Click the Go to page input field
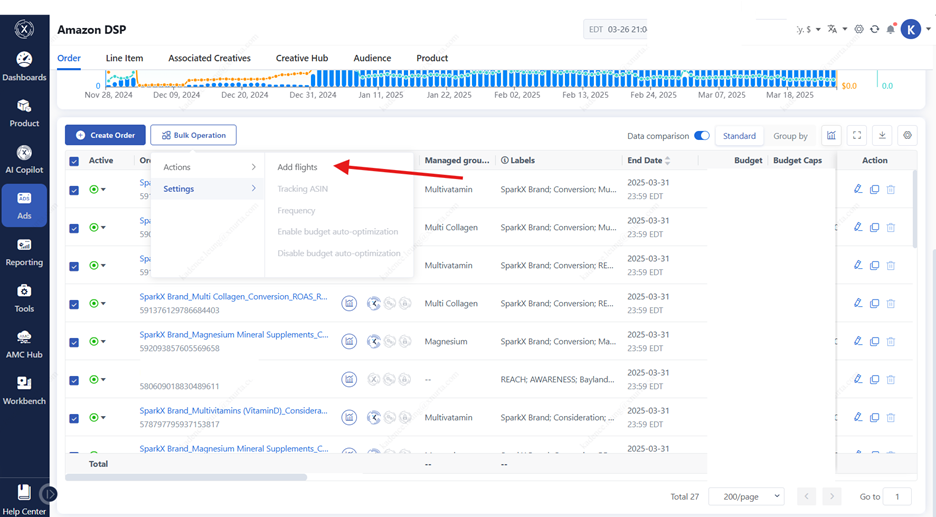936x517 pixels. pyautogui.click(x=897, y=496)
